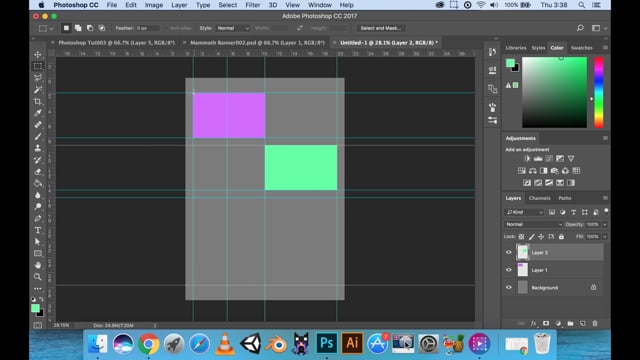This screenshot has height=360, width=640.
Task: Toggle Add to selection mode
Action: (x=78, y=28)
